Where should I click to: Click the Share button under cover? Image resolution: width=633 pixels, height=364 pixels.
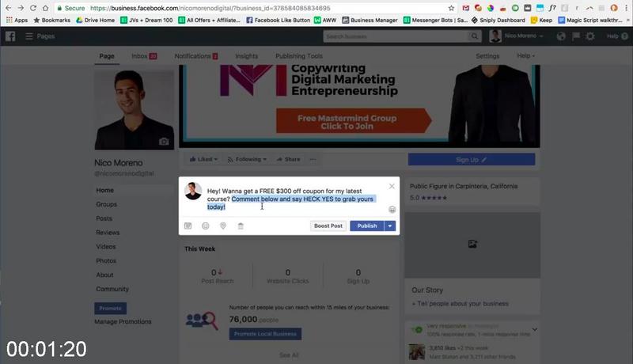[x=288, y=159]
